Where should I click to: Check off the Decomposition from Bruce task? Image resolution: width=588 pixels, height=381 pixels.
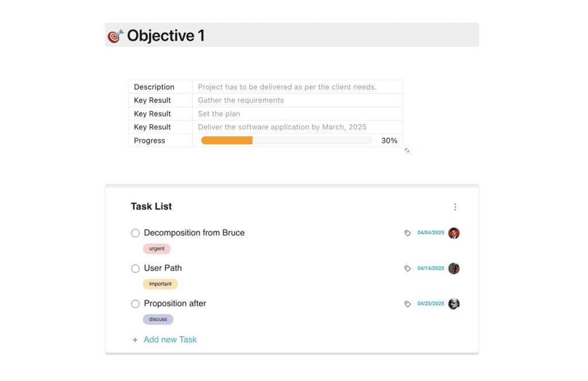click(x=135, y=233)
